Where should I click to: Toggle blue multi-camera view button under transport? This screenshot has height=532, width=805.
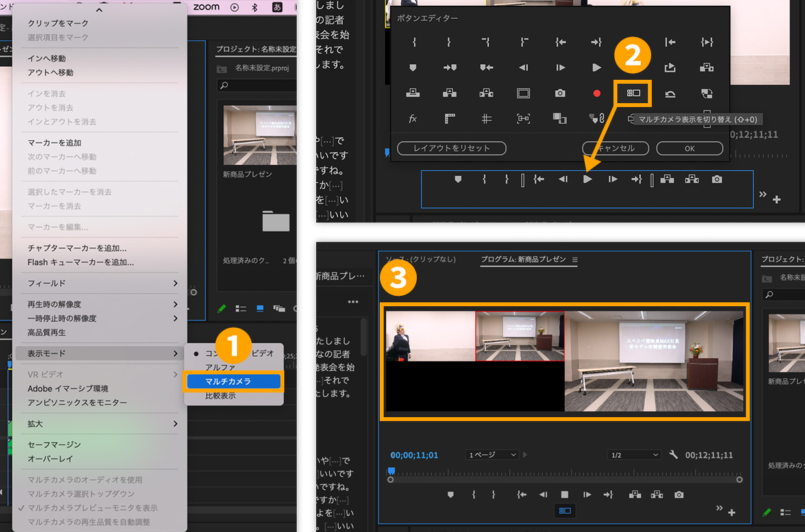pyautogui.click(x=564, y=511)
